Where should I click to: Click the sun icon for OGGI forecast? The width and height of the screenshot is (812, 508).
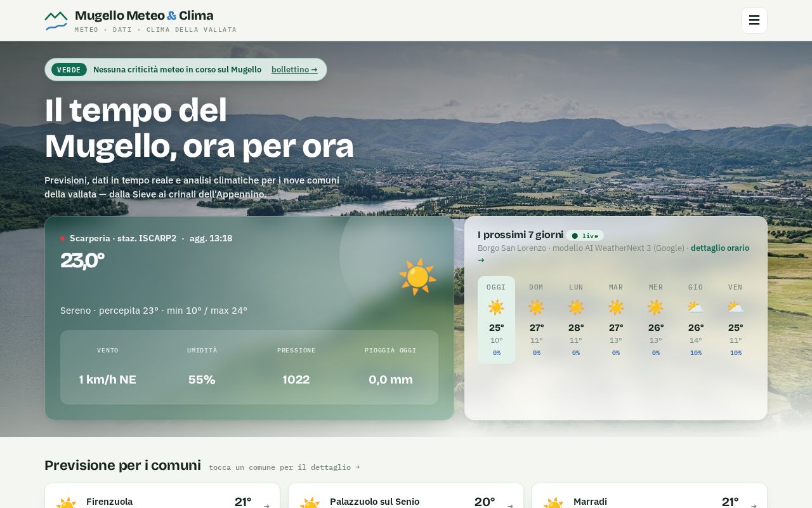pyautogui.click(x=496, y=308)
